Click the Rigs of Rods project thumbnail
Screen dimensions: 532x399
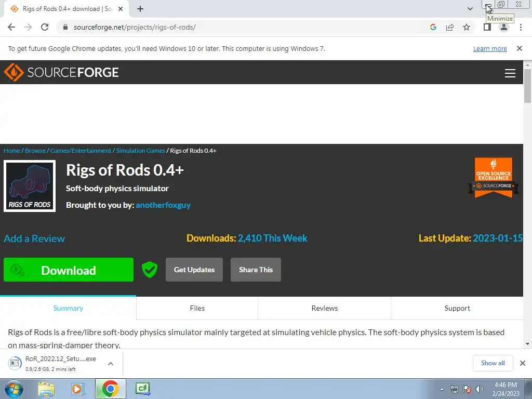click(x=30, y=186)
